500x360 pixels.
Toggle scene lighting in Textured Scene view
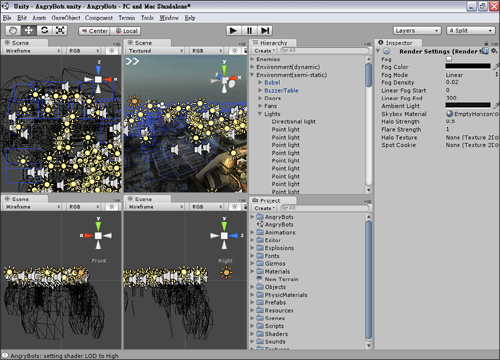pos(235,51)
